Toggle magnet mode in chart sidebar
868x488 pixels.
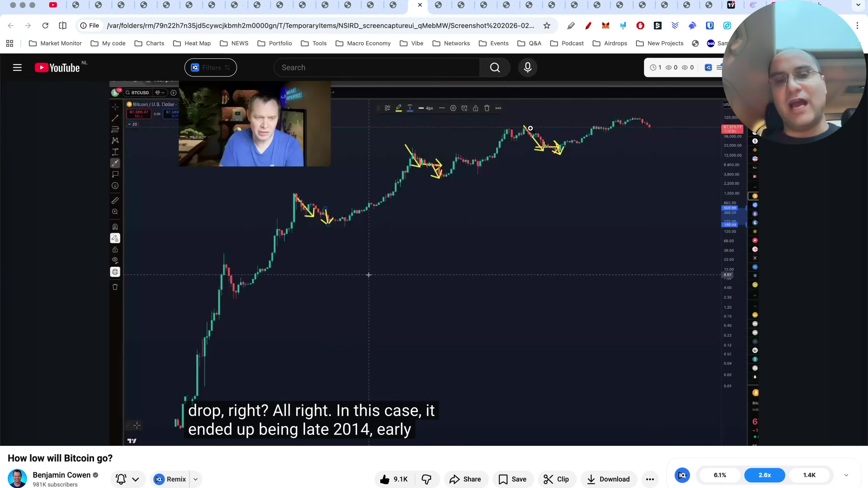[x=115, y=227]
